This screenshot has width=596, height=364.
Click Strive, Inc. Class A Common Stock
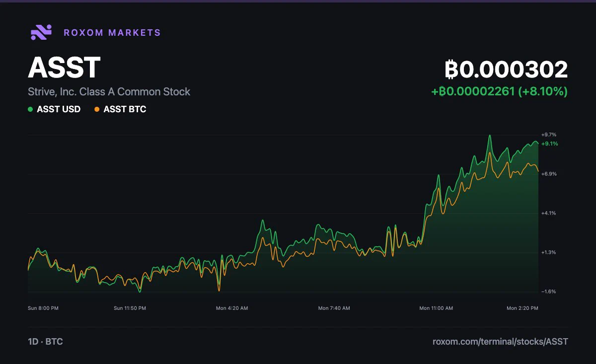click(109, 92)
